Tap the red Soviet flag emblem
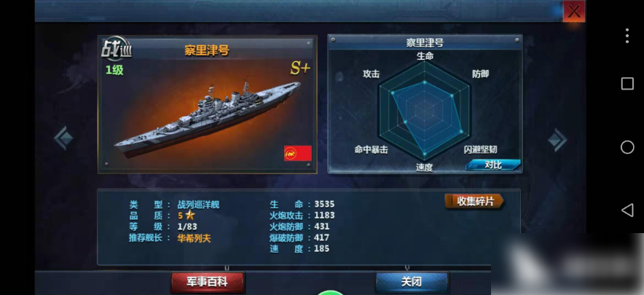The height and width of the screenshot is (295, 644). pyautogui.click(x=298, y=153)
